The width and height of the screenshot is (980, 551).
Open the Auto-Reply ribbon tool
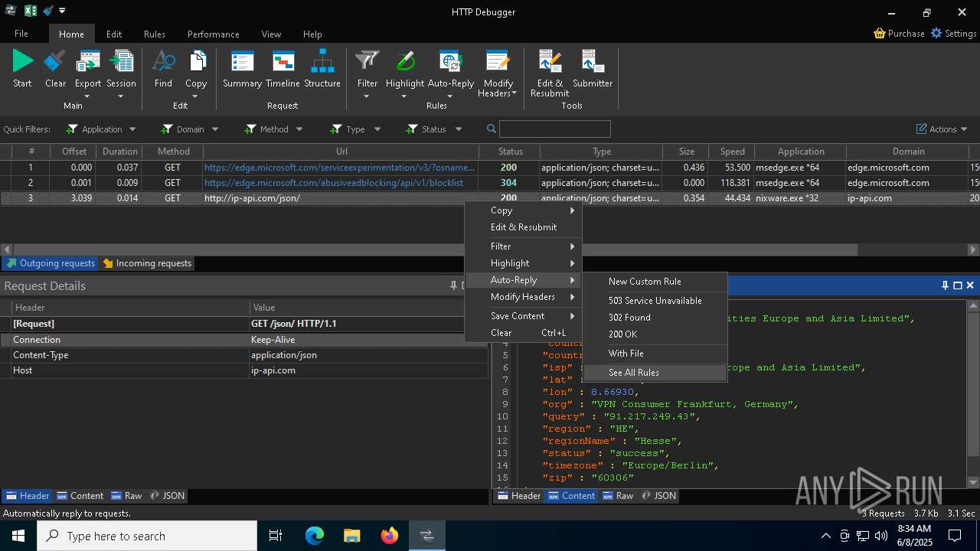(x=450, y=74)
